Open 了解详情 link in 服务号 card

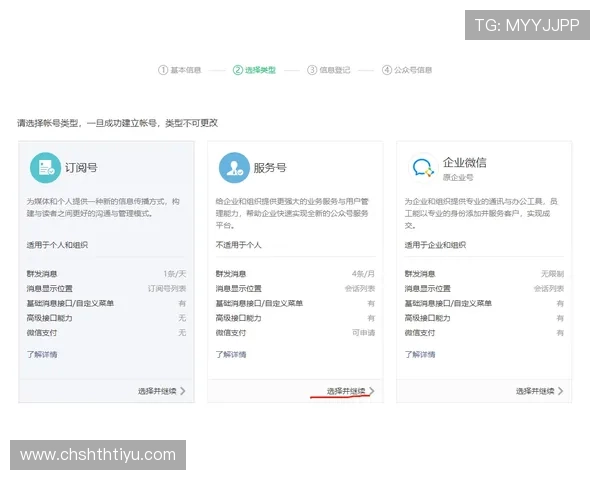[x=231, y=354]
